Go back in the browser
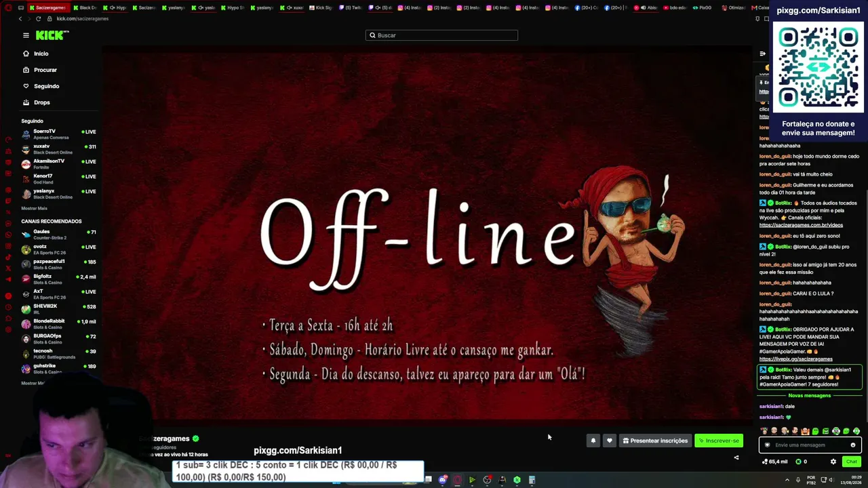The height and width of the screenshot is (488, 868). click(x=20, y=18)
